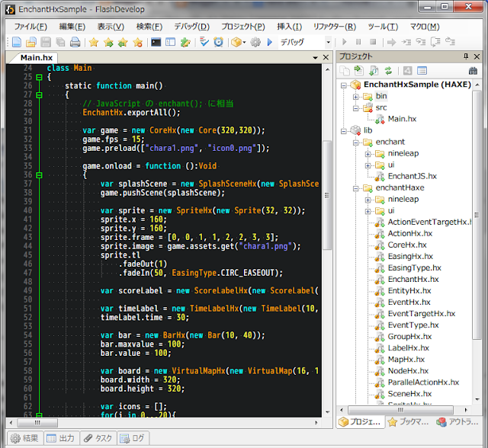488x448 pixels.
Task: Click the editor horizontal scrollbar thumb
Action: pyautogui.click(x=37, y=423)
